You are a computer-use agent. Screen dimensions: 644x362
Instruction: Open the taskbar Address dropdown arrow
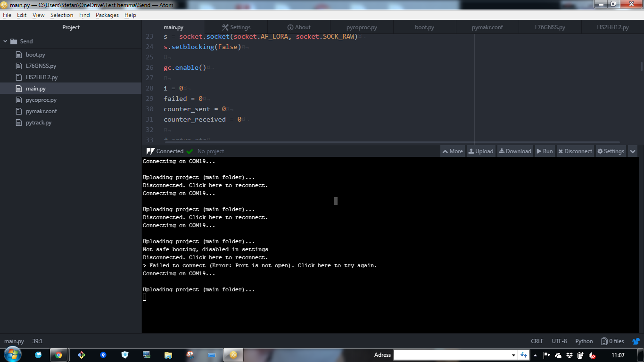[x=513, y=355]
